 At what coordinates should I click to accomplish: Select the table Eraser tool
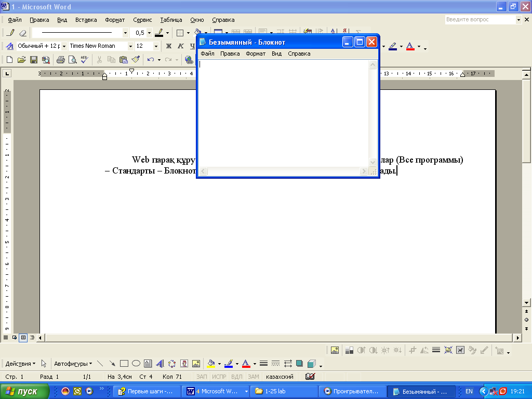click(22, 33)
